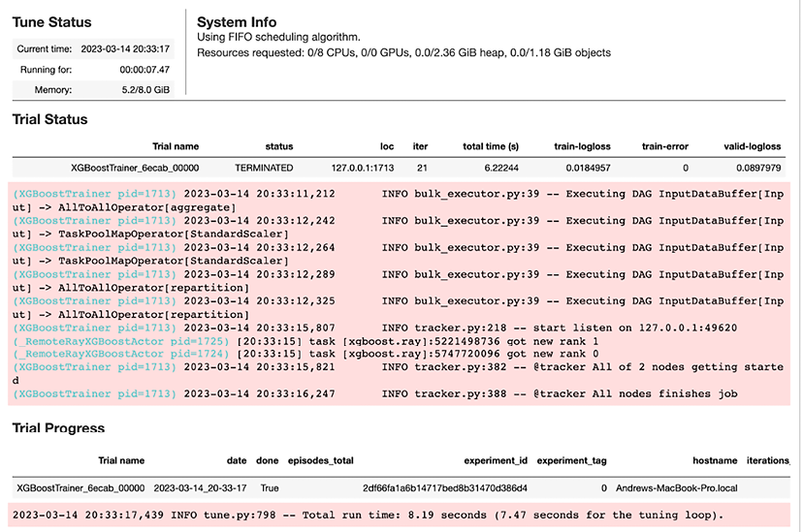Select XGBoostTrainer_6ecab_00000 in the Trial Status table
The height and width of the screenshot is (532, 803).
(x=135, y=168)
